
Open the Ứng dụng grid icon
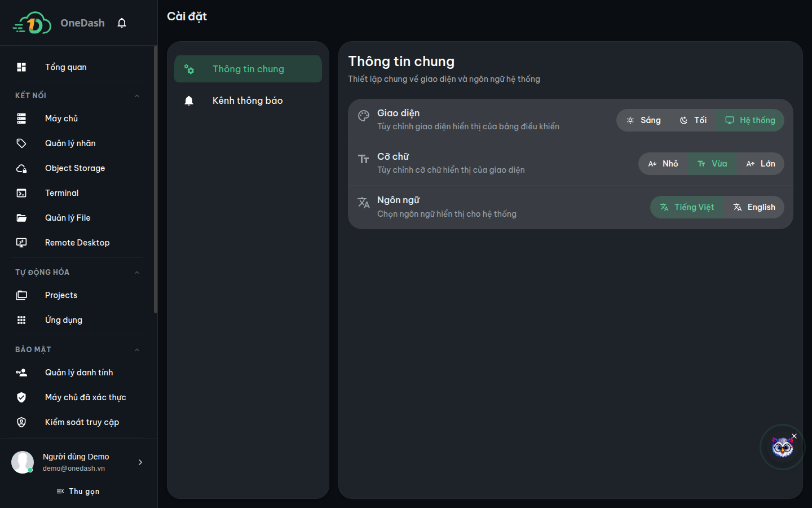(21, 320)
